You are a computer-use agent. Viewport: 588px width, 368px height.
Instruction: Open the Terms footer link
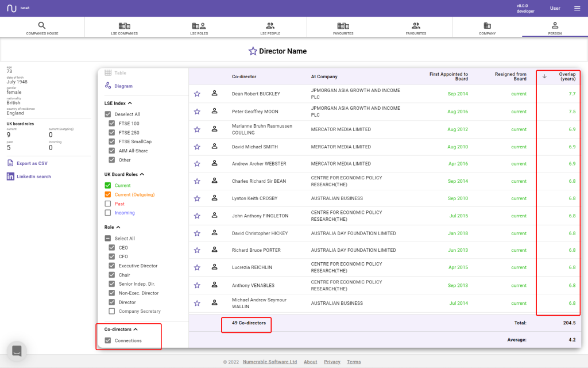pos(354,362)
